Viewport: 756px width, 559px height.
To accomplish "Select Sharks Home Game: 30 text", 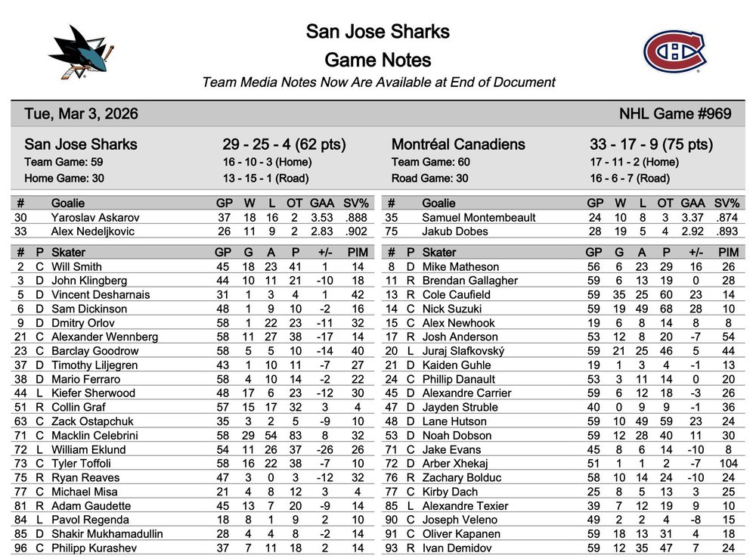I will coord(64,179).
